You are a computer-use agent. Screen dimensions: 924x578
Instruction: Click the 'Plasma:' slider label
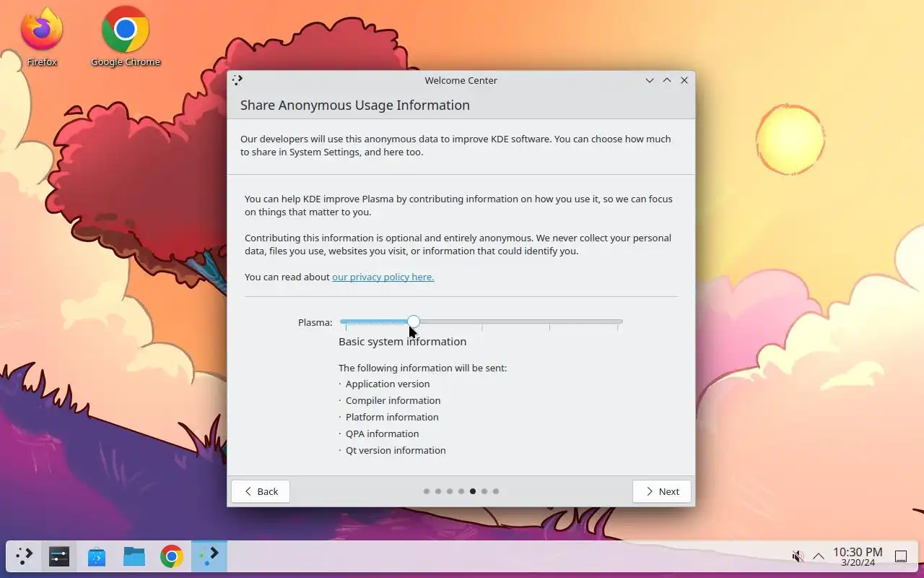click(x=315, y=322)
